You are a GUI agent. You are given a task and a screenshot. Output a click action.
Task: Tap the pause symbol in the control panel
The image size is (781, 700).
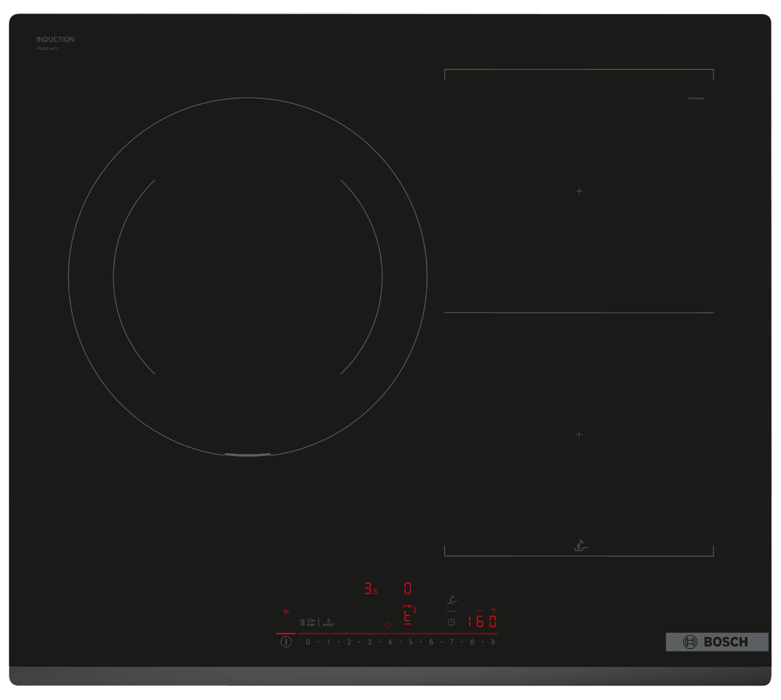[x=302, y=622]
